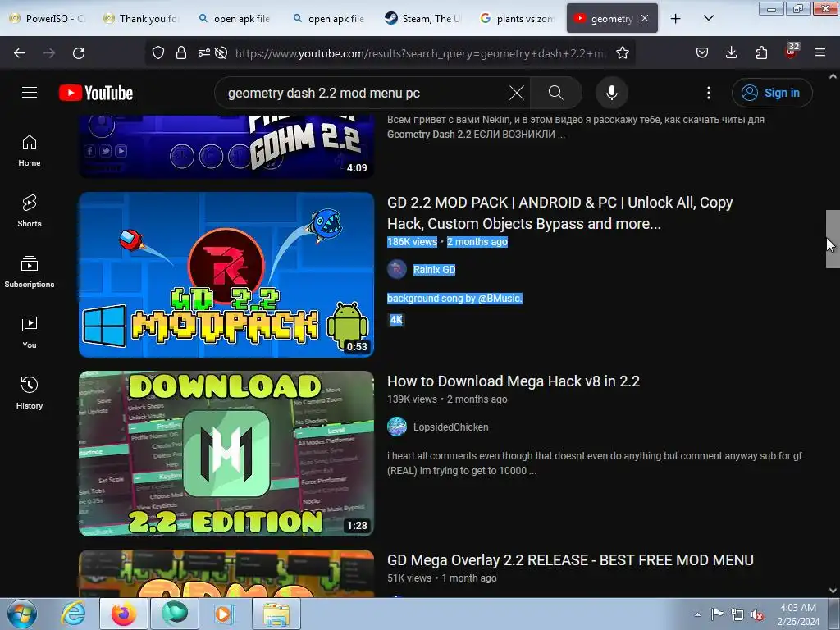
Task: Open Home in YouTube sidebar
Action: (x=30, y=151)
